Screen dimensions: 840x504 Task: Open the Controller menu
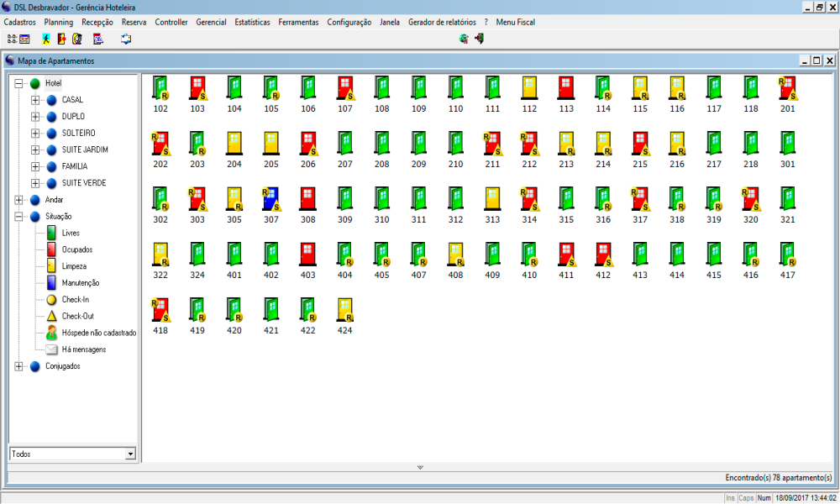pyautogui.click(x=171, y=22)
